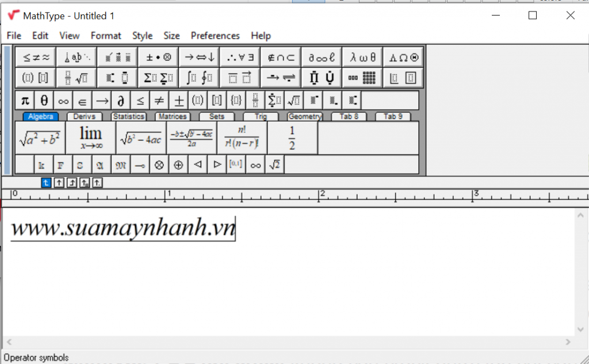589x364 pixels.
Task: Switch to the Statistics tab
Action: (x=129, y=117)
